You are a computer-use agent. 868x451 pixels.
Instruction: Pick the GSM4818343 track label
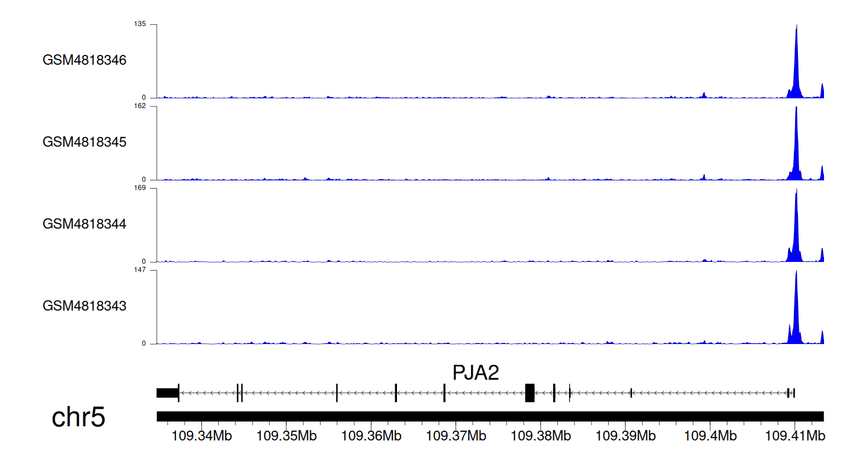pos(84,306)
